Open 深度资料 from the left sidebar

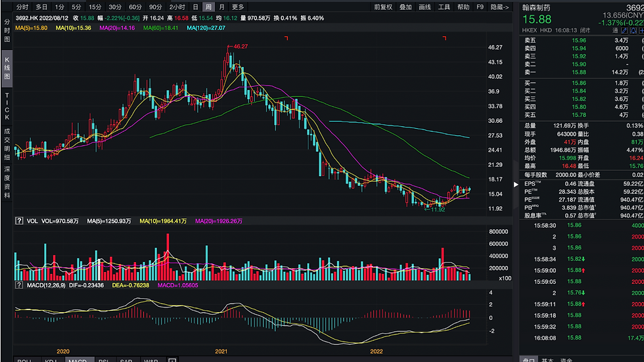(7, 178)
